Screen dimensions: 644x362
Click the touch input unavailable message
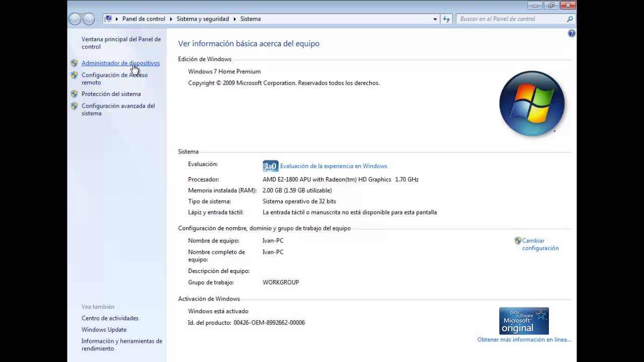pos(350,213)
